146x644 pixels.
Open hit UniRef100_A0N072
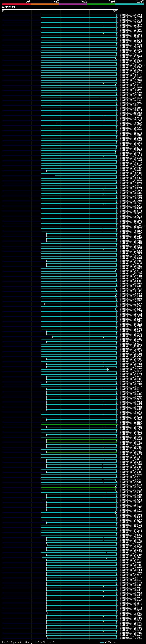131,20
